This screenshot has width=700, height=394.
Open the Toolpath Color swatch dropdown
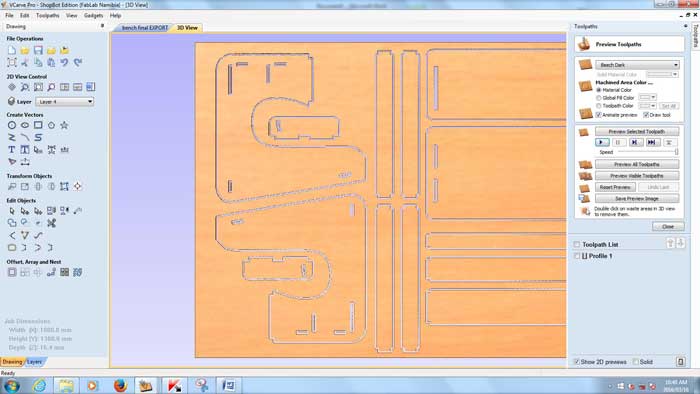tap(647, 106)
